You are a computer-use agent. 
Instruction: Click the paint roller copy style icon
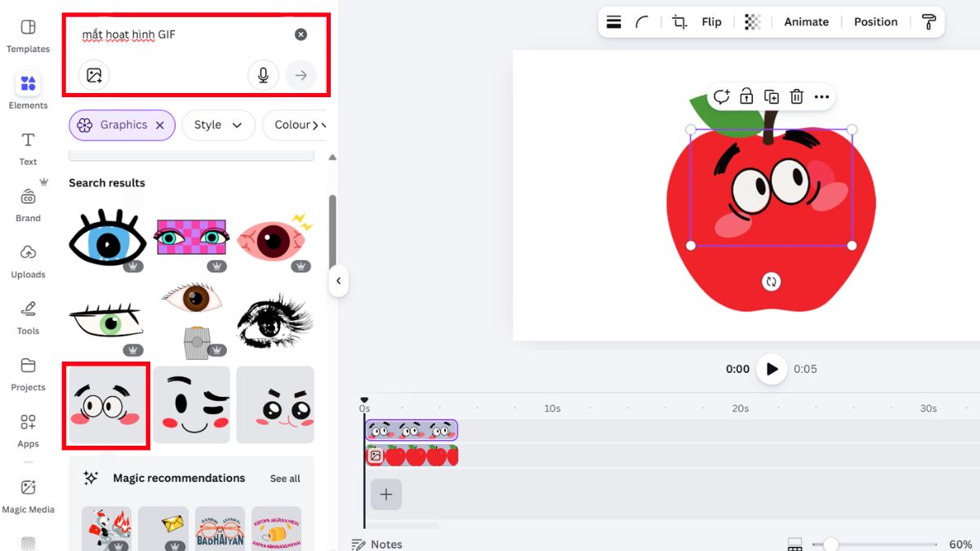pos(929,22)
